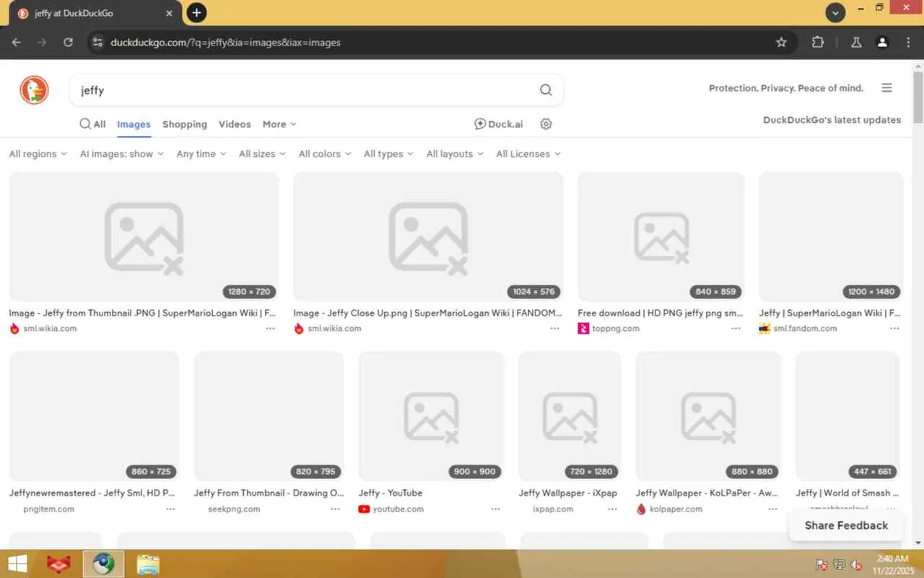The width and height of the screenshot is (924, 578).
Task: Click the network tray icon
Action: 840,565
